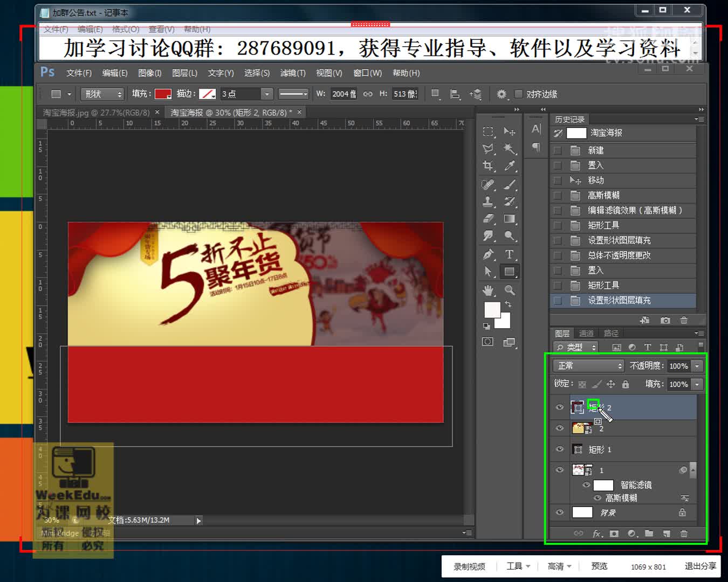The image size is (728, 582).
Task: Hide the 矩形 1 layer
Action: point(560,449)
